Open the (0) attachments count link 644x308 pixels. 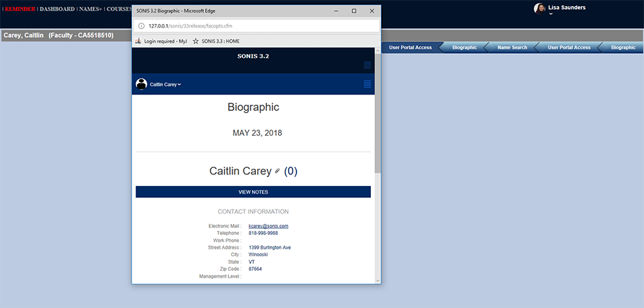coord(290,171)
